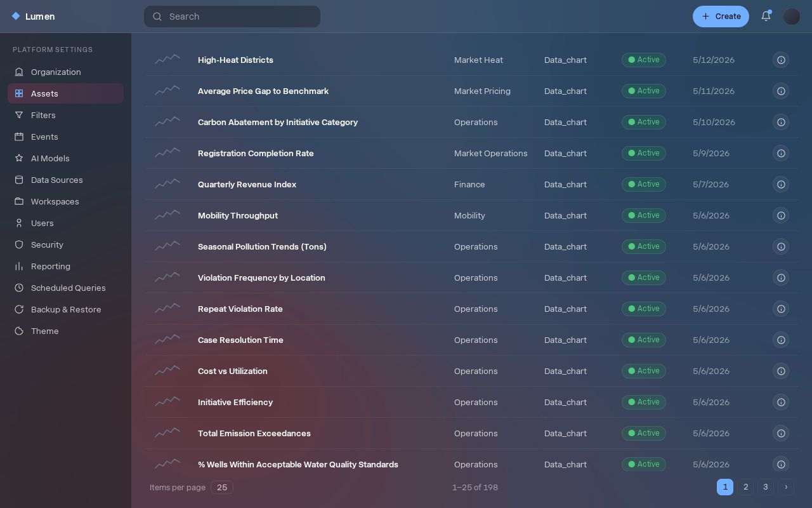Image resolution: width=812 pixels, height=508 pixels.
Task: Select page 1 in the pagination
Action: pyautogui.click(x=725, y=487)
